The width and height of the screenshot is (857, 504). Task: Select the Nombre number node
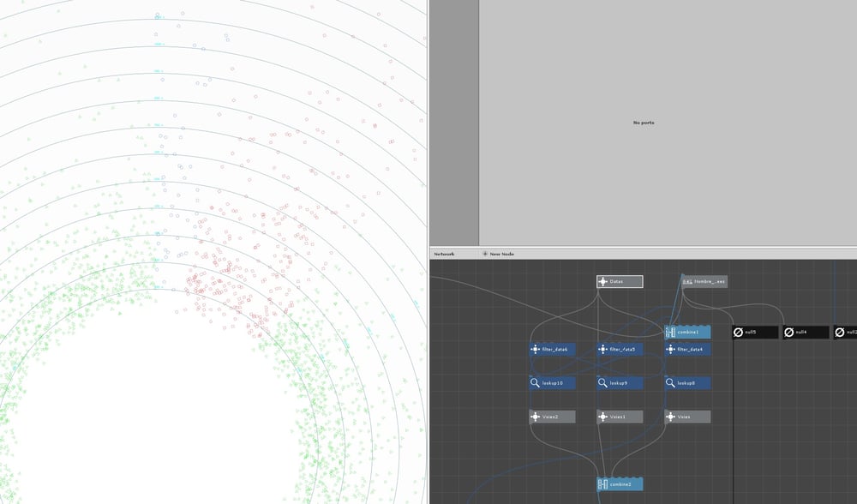[x=704, y=281]
